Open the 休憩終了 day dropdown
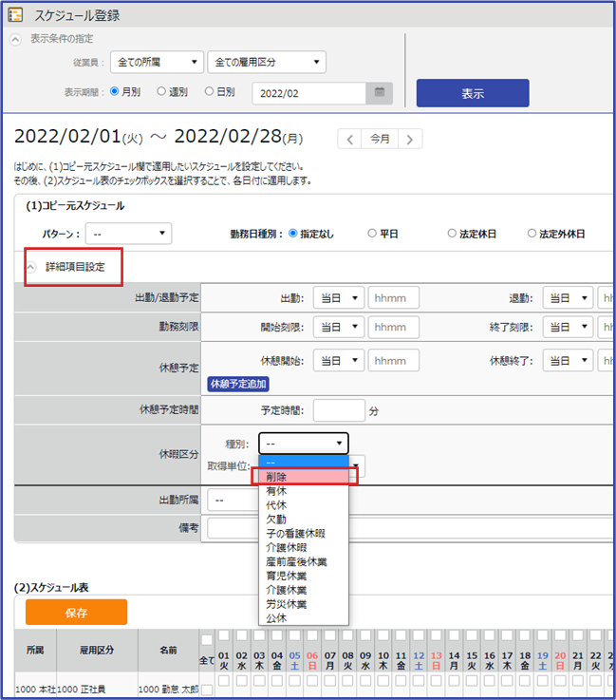The width and height of the screenshot is (616, 700). tap(568, 360)
